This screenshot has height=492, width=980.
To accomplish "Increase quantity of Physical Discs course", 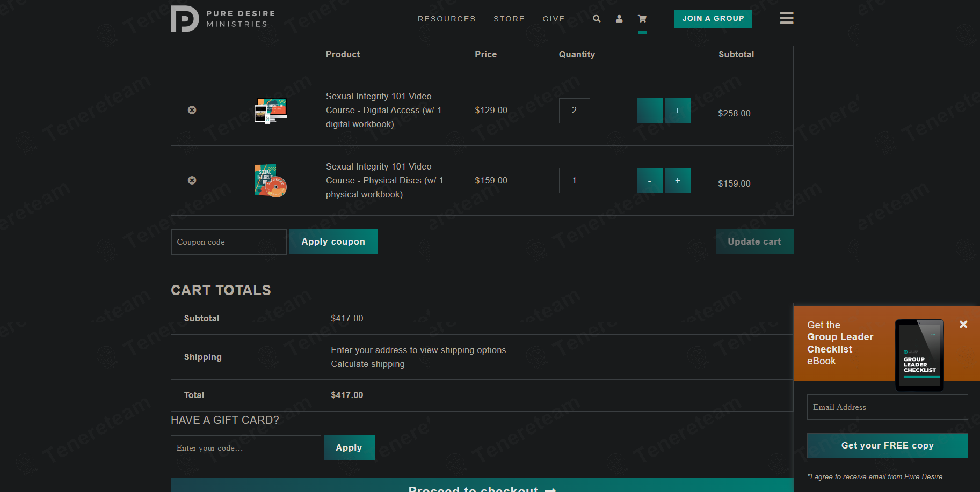I will click(678, 181).
